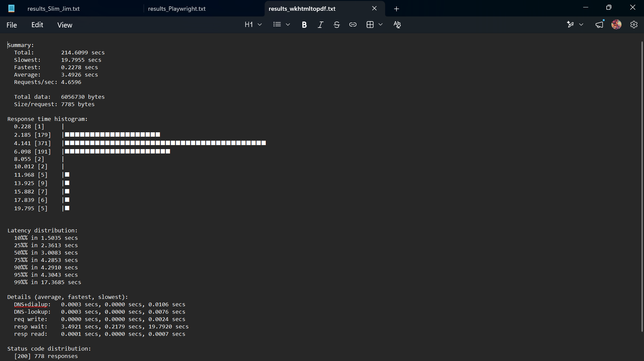Open the user account avatar
Viewport: 644px width, 361px height.
point(616,25)
